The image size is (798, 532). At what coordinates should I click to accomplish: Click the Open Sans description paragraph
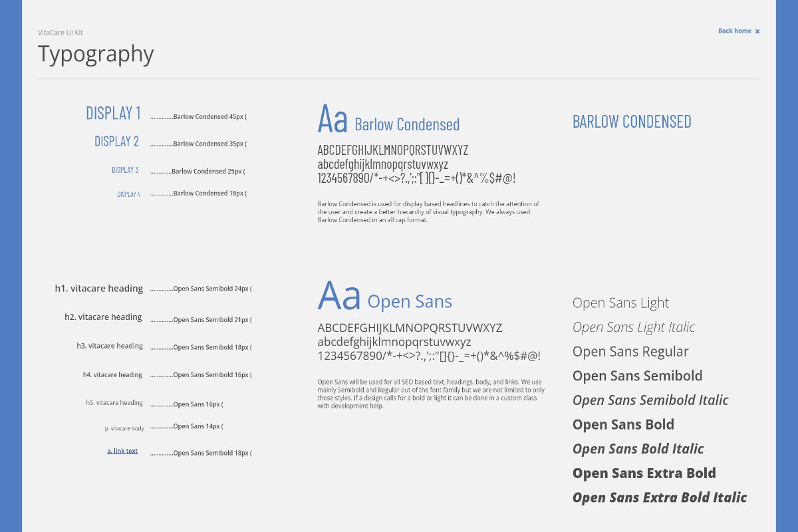tap(431, 394)
